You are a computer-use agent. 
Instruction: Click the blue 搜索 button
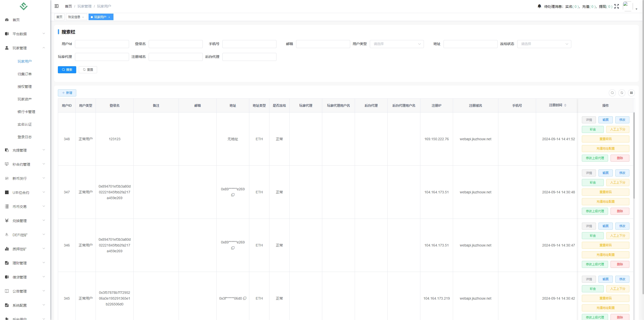tap(67, 70)
